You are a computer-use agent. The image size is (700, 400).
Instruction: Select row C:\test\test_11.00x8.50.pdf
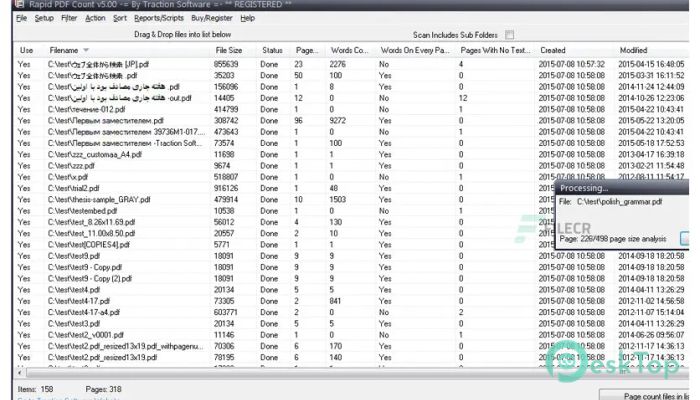(x=352, y=233)
